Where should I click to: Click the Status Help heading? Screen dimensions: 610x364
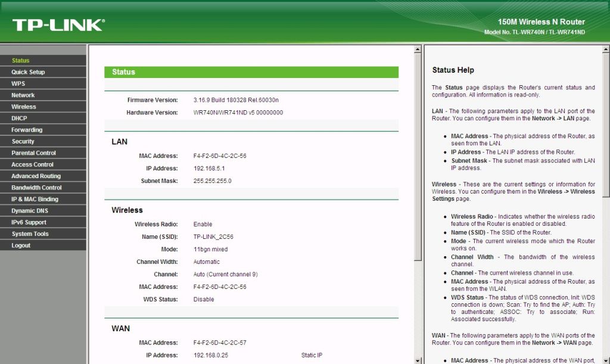tap(453, 70)
